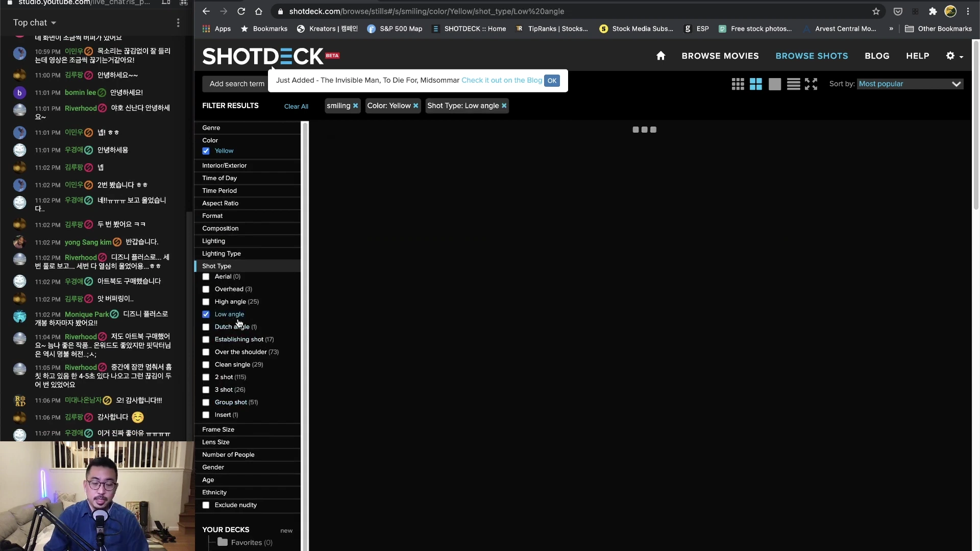Viewport: 980px width, 551px height.
Task: Open the Favorites deck folder
Action: click(245, 542)
